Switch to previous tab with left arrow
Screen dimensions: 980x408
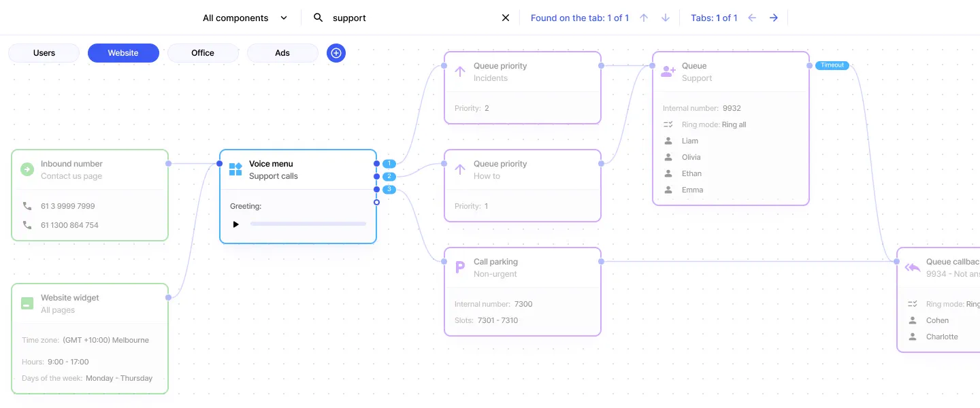coord(752,18)
